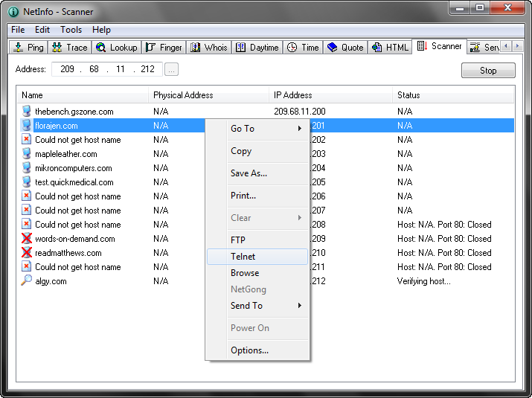532x398 pixels.
Task: Switch to the HTML tab
Action: (x=390, y=48)
